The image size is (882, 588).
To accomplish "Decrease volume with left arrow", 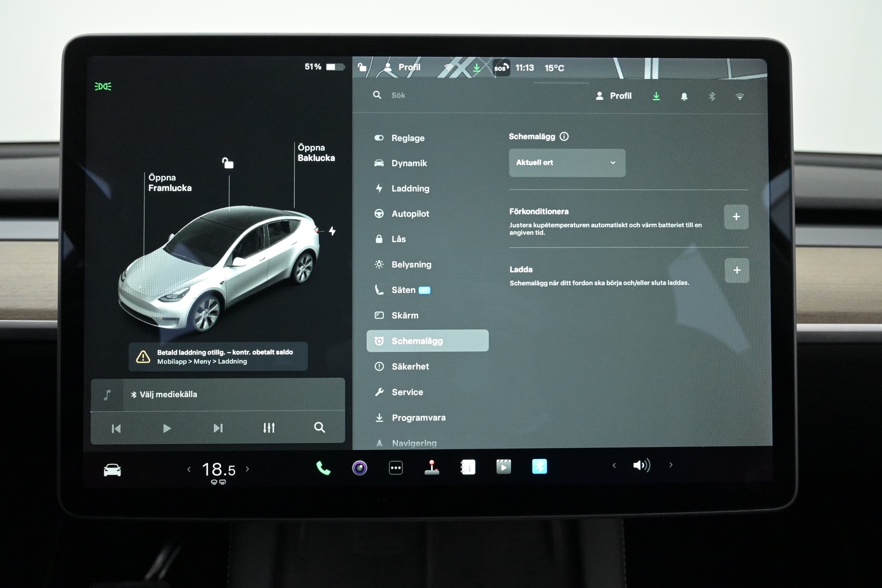I will coord(614,466).
